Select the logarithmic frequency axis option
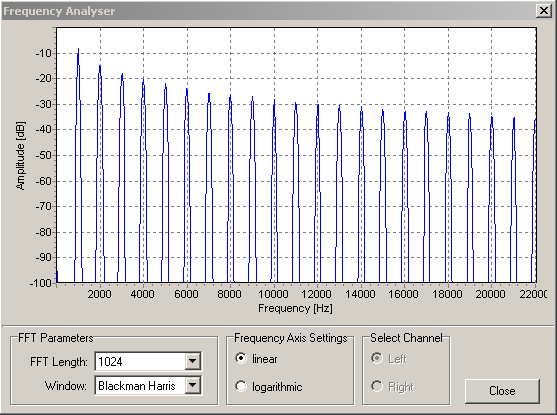This screenshot has width=557, height=415. (x=241, y=386)
